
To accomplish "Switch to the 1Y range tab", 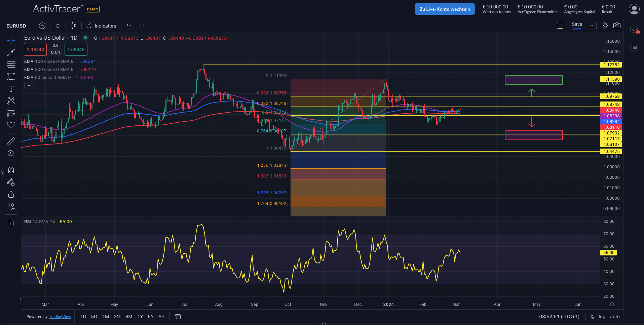I will [x=140, y=316].
